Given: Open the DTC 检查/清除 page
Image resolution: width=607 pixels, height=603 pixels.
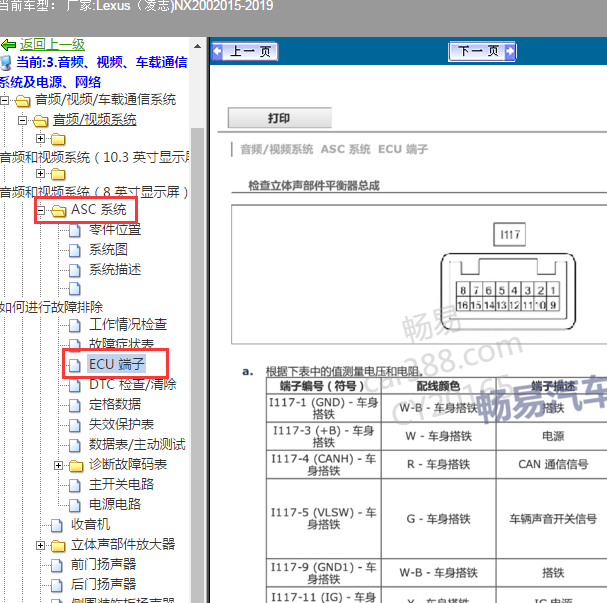Looking at the screenshot, I should [x=132, y=384].
